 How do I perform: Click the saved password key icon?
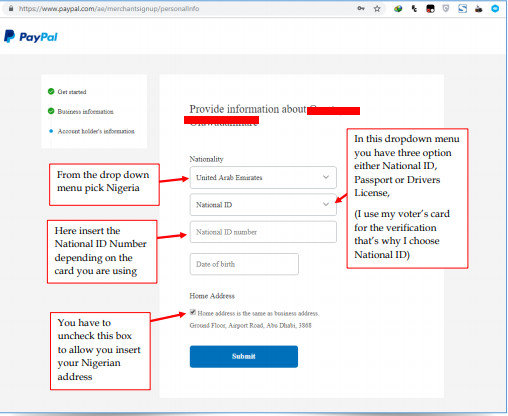tap(361, 9)
